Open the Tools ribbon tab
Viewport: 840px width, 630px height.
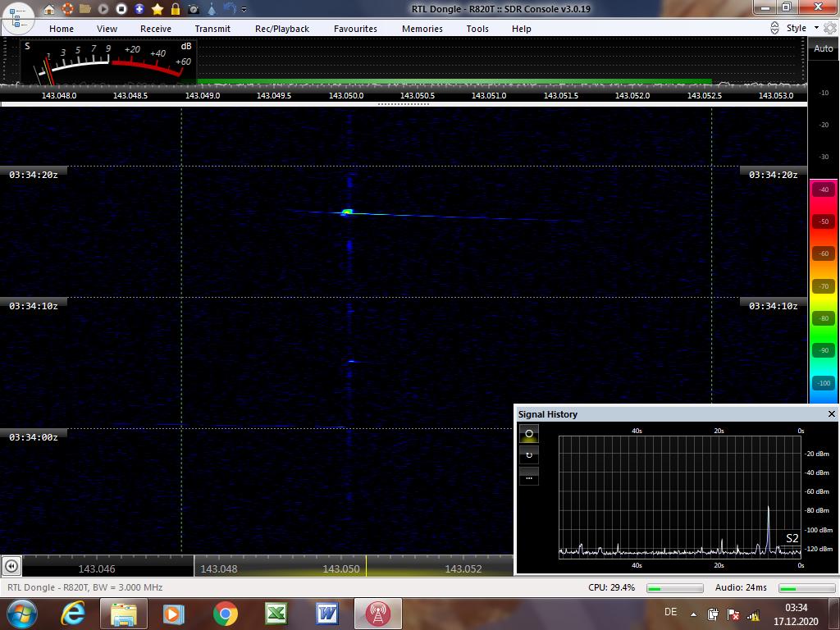(x=477, y=29)
